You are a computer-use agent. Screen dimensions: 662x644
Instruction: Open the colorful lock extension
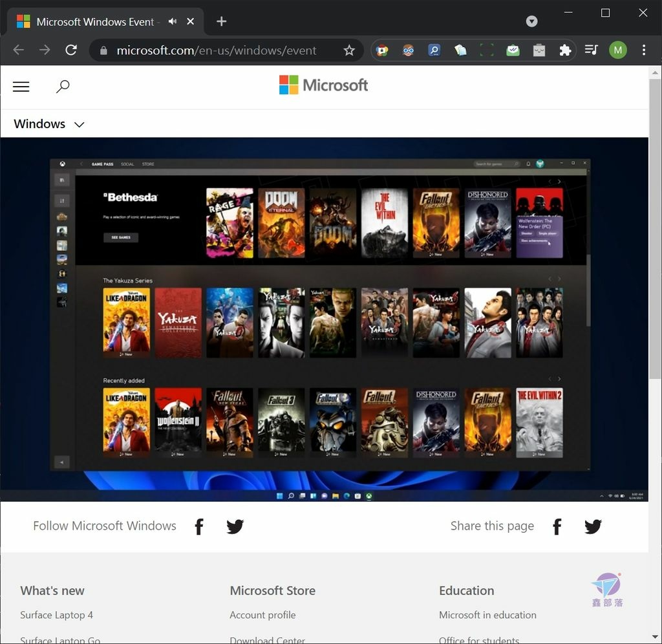[x=383, y=50]
